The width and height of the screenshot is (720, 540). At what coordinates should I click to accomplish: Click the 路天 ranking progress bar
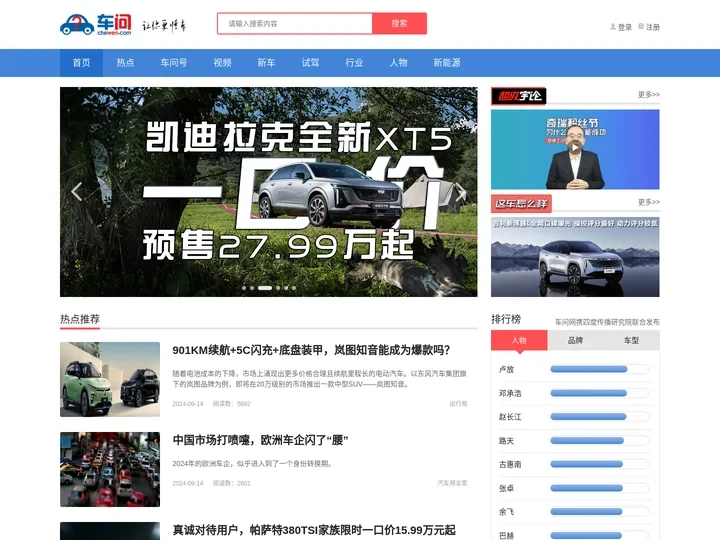coord(599,441)
